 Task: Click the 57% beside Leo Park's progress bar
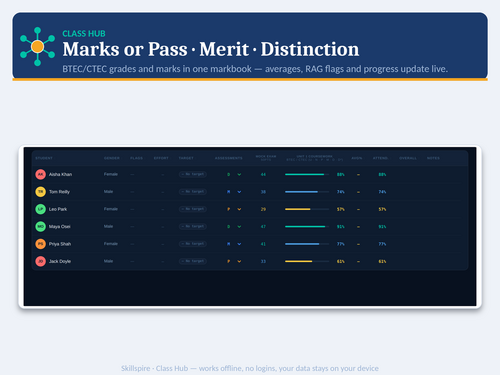point(340,209)
